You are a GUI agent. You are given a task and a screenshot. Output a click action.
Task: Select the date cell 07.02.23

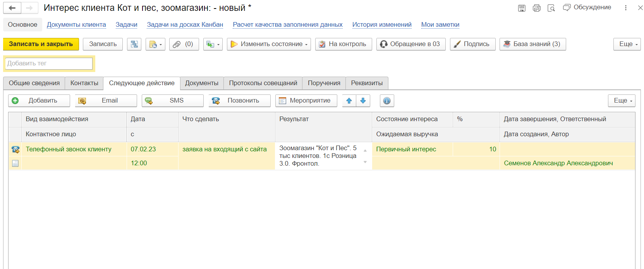pyautogui.click(x=153, y=149)
